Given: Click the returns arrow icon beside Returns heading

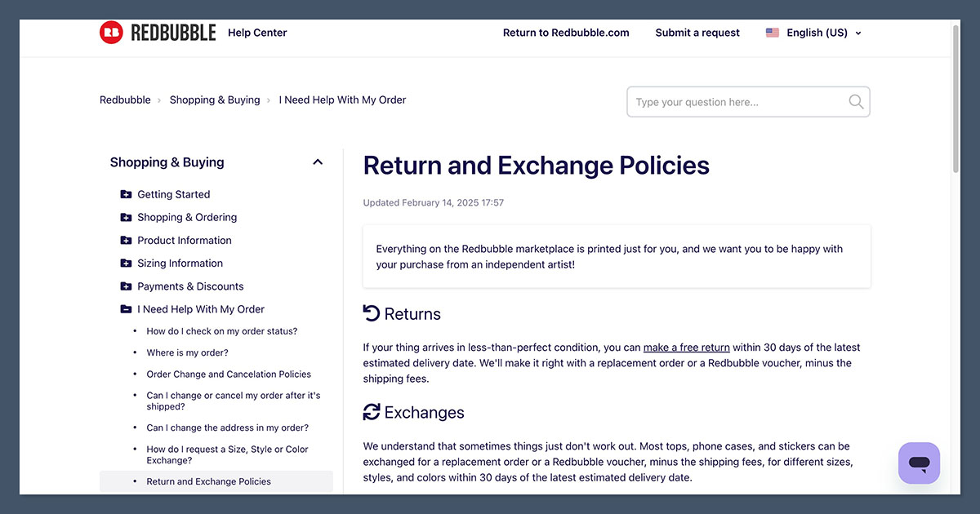Looking at the screenshot, I should [x=371, y=312].
